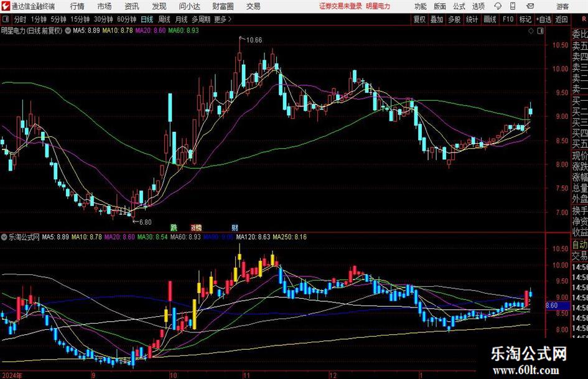Click the 统计 statistics toolbar button

472,19
